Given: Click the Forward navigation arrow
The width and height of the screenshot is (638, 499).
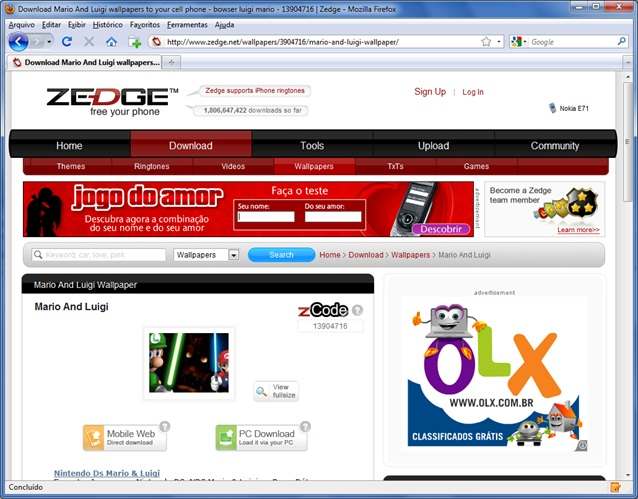Looking at the screenshot, I should tap(37, 42).
